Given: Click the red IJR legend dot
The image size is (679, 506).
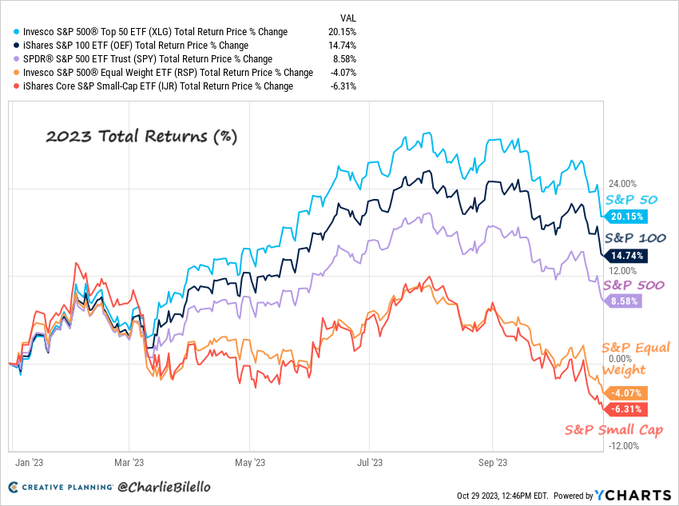Looking at the screenshot, I should coord(13,86).
